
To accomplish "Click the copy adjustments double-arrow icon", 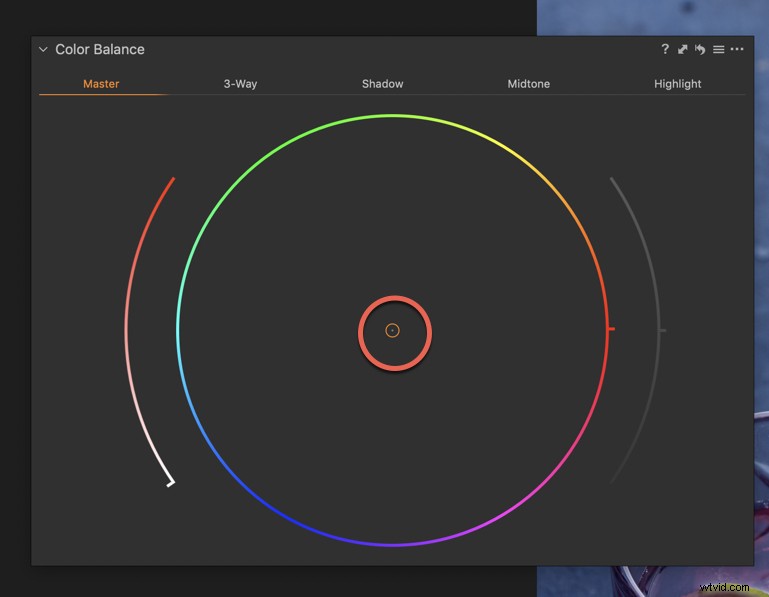I will (682, 50).
